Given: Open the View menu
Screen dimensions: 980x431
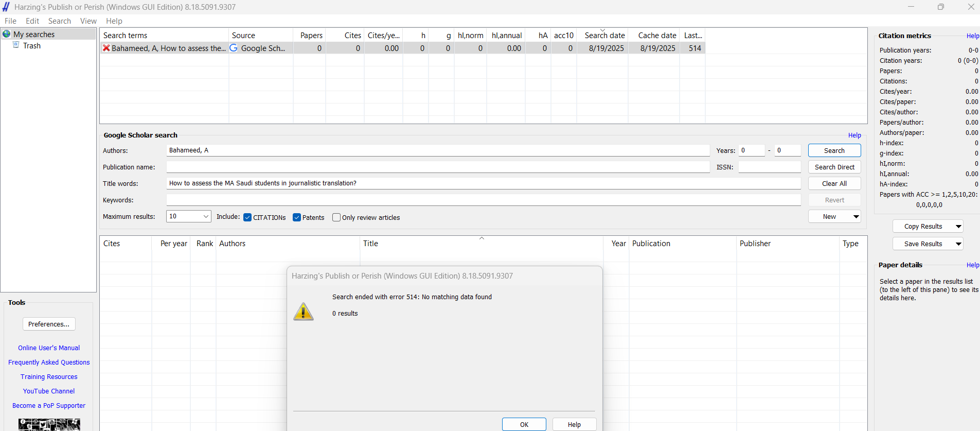Looking at the screenshot, I should tap(88, 21).
